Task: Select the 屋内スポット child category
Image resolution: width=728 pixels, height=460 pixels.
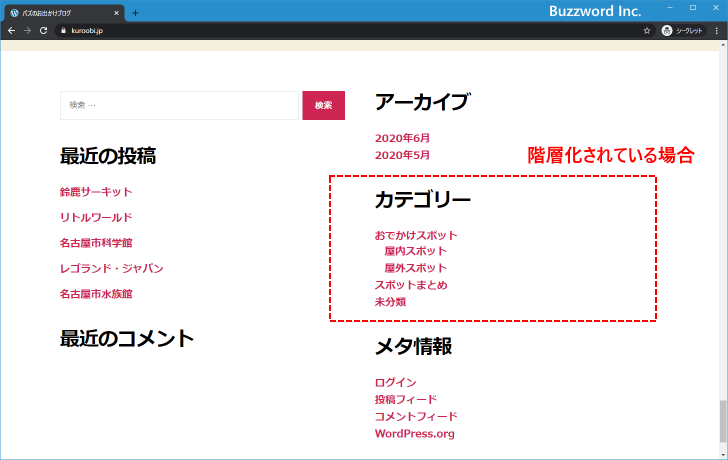Action: 415,252
